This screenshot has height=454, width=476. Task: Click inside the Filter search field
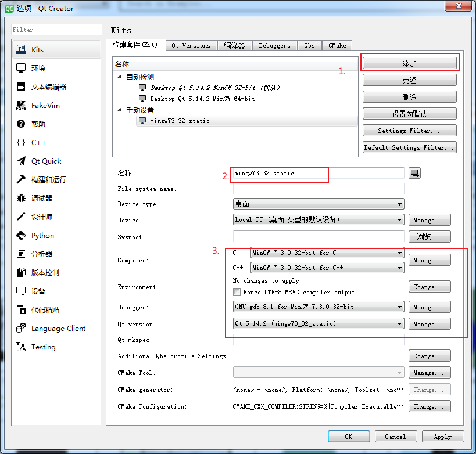tap(56, 29)
